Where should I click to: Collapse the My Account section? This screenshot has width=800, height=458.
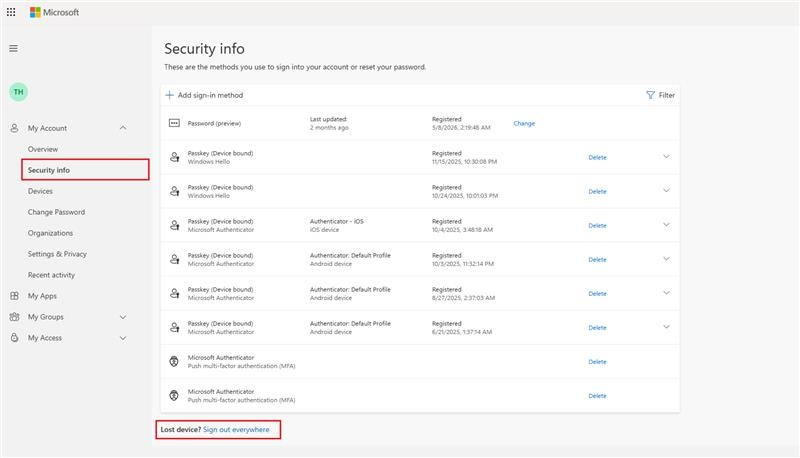pyautogui.click(x=123, y=128)
